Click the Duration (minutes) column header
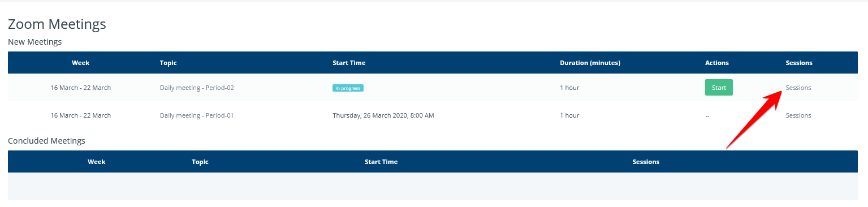 point(590,63)
